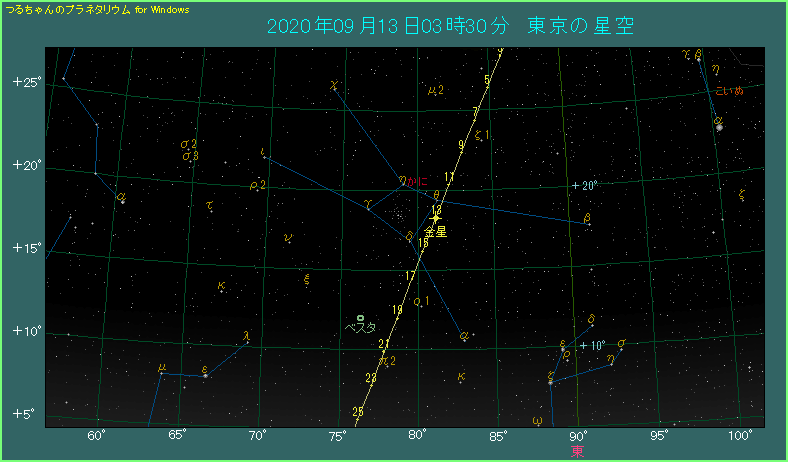Select date marker 25 on Venus path
788x462 pixels.
358,411
